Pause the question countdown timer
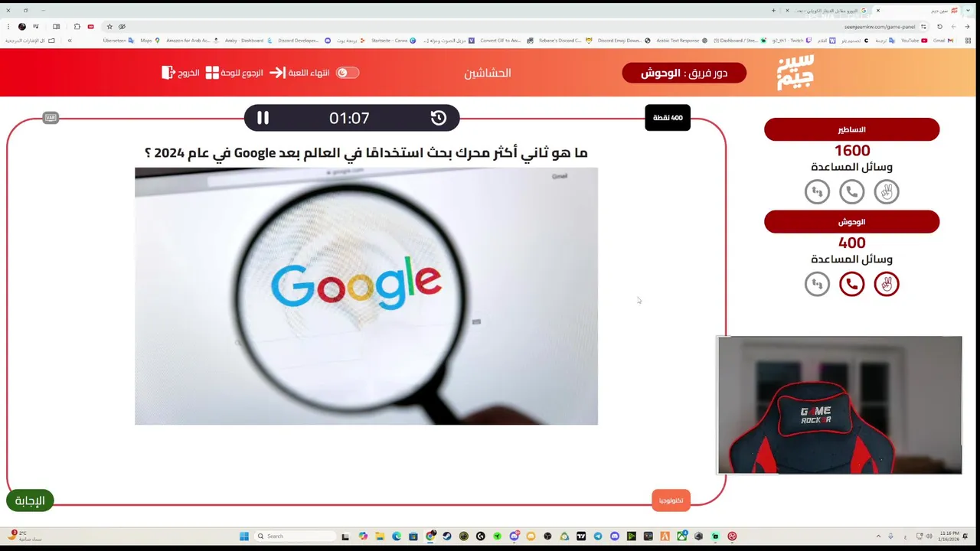Viewport: 980px width, 551px height. coord(263,118)
